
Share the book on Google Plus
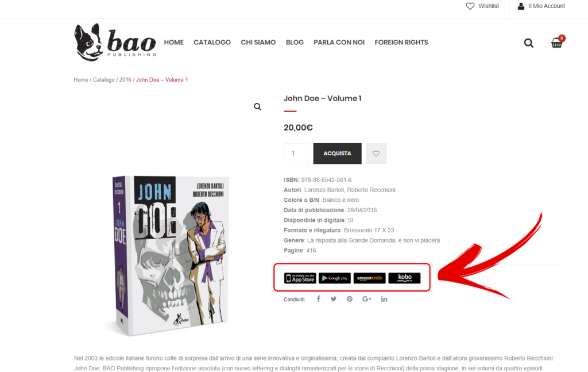[367, 299]
